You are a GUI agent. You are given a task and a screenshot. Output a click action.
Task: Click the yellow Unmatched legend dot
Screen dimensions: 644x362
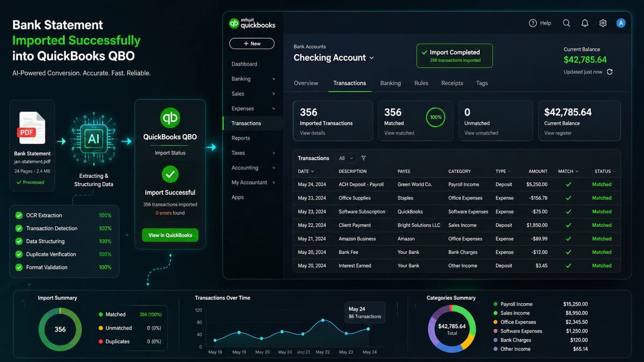101,328
